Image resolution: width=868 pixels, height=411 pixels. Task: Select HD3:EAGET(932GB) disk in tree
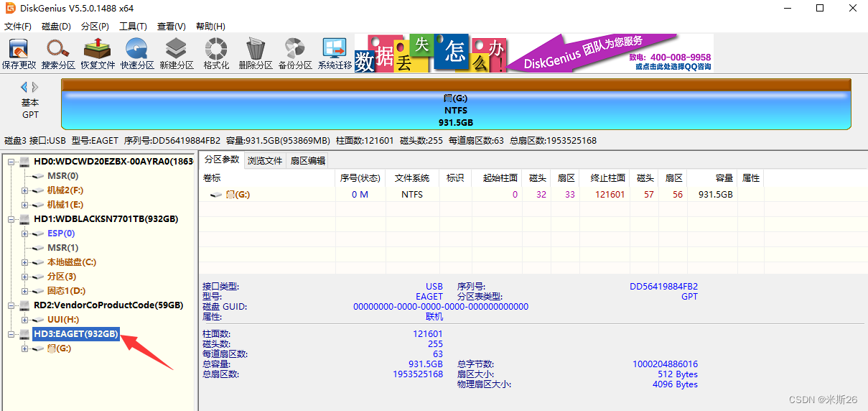[76, 334]
